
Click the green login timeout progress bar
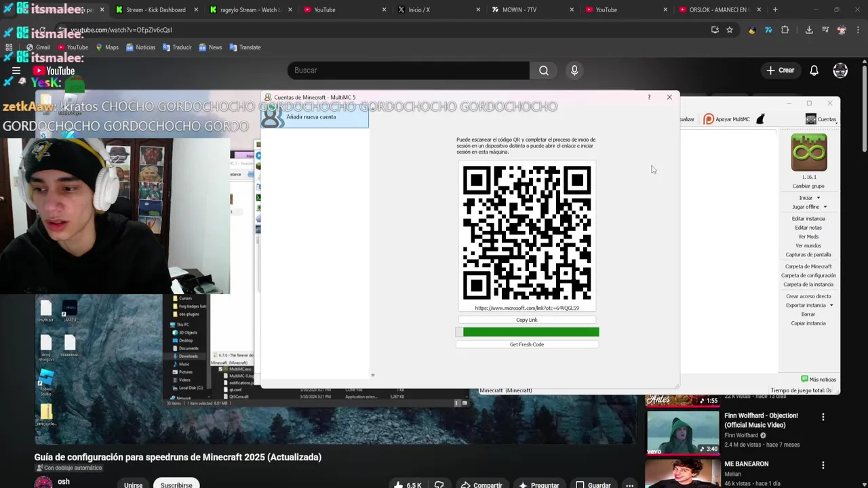click(527, 332)
